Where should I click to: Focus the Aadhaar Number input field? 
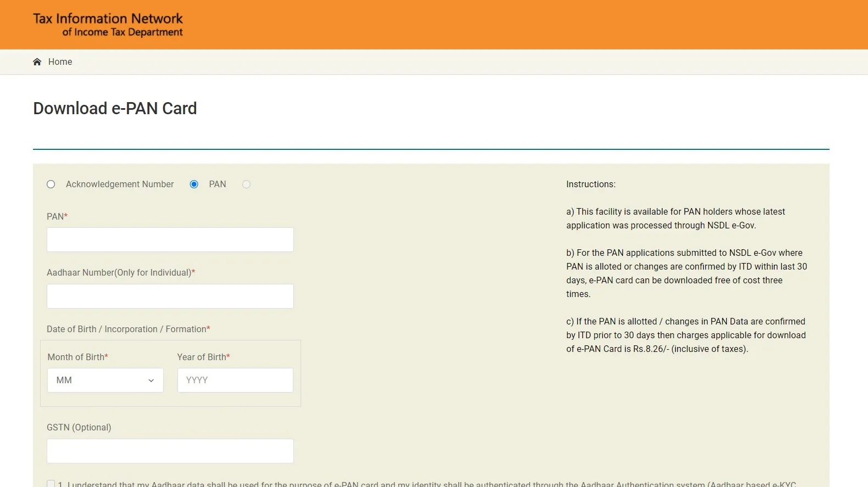point(170,296)
